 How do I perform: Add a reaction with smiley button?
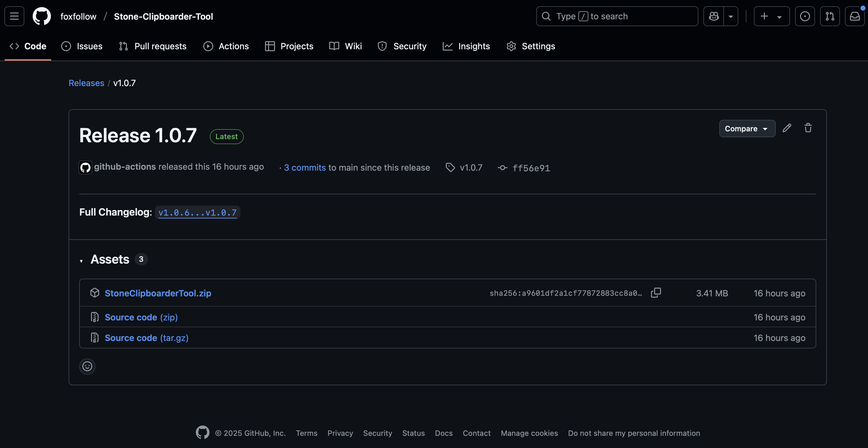pyautogui.click(x=87, y=367)
